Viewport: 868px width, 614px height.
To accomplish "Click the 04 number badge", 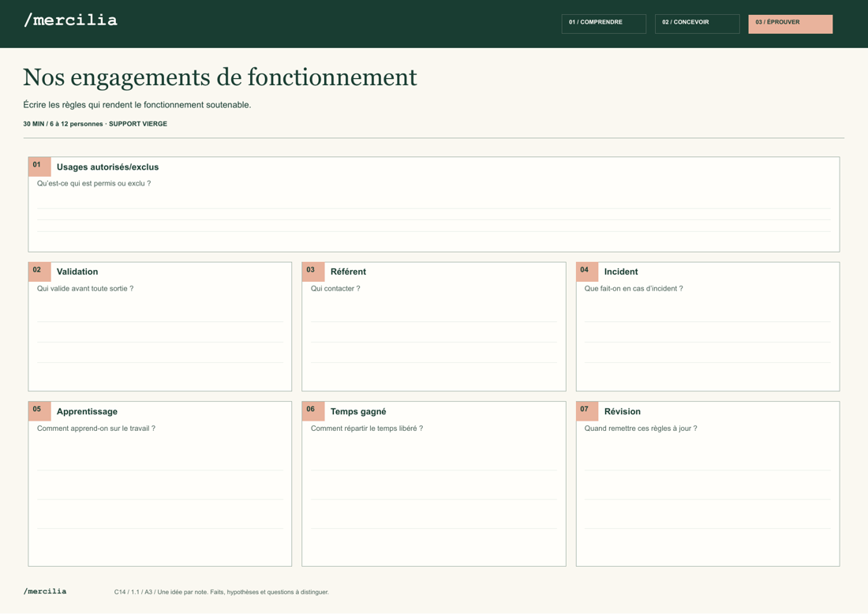I will click(587, 271).
